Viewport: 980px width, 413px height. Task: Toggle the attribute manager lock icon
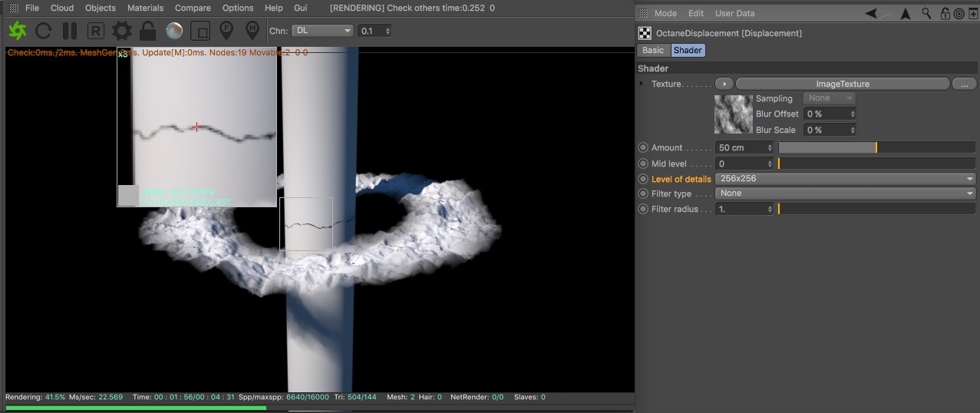point(945,13)
